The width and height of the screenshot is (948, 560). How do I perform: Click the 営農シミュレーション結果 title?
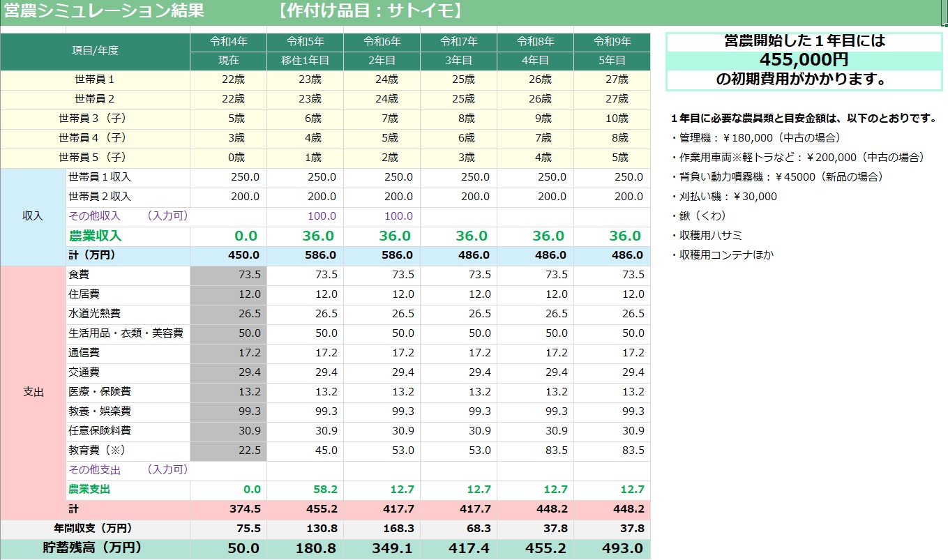coord(104,11)
